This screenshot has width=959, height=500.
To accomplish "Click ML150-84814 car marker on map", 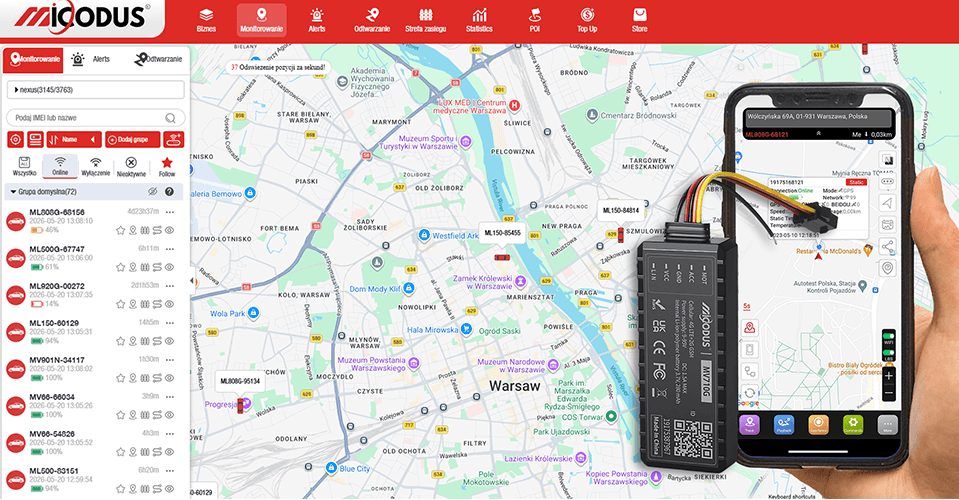I will point(620,235).
